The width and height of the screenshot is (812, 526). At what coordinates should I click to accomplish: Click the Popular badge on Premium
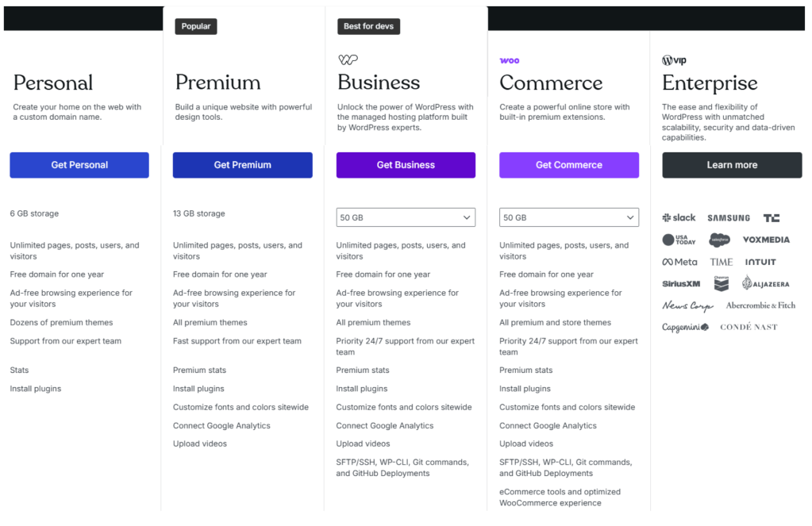195,25
